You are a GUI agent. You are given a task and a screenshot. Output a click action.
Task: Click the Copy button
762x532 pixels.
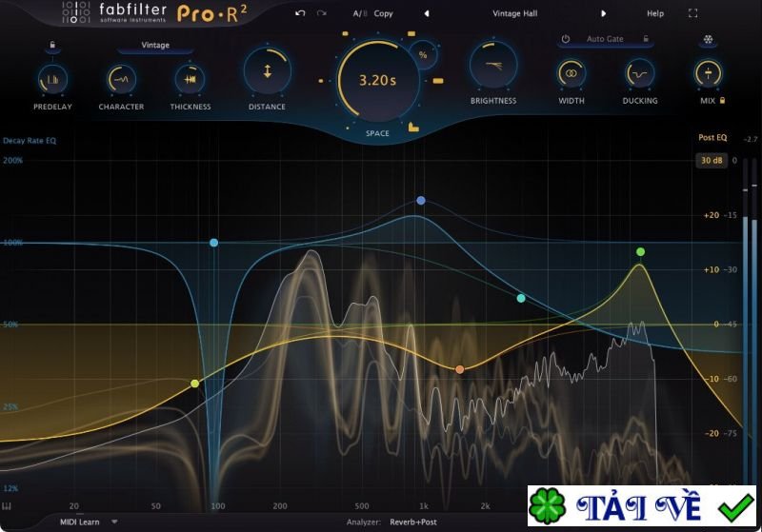383,13
